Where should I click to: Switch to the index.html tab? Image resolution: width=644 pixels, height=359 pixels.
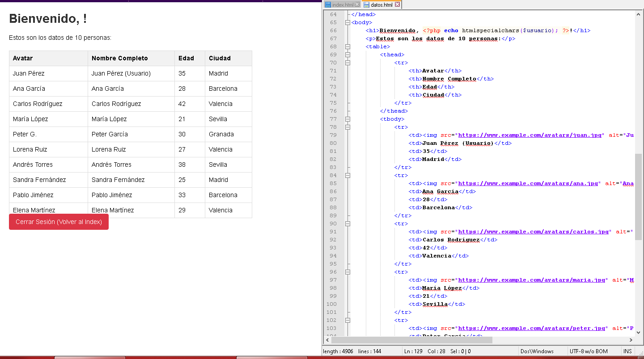click(x=343, y=5)
